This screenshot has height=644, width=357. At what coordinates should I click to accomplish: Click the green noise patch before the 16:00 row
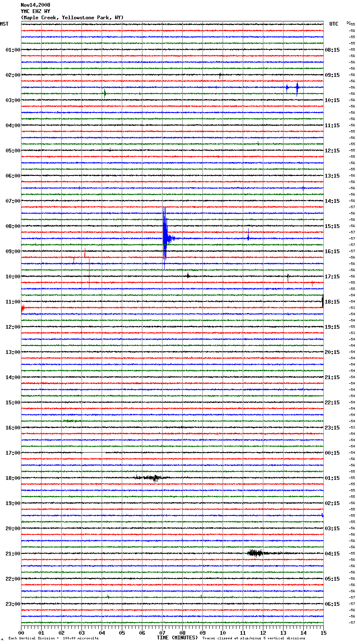click(72, 421)
